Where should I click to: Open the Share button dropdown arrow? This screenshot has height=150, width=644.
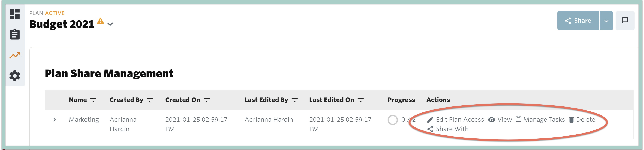[606, 21]
